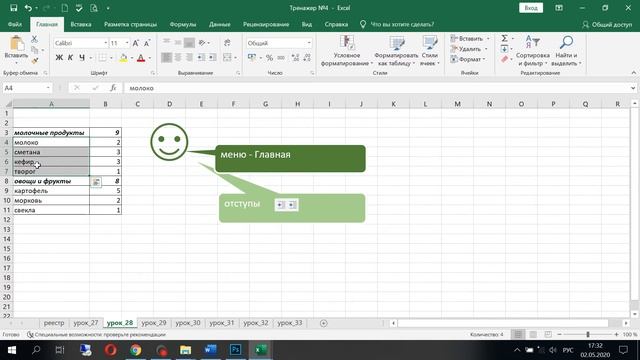
Task: Align text to the top
Action: (167, 42)
